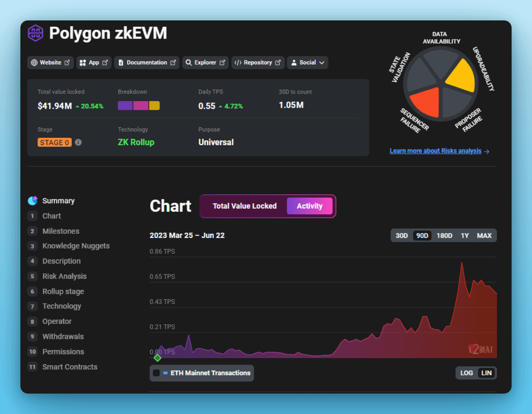Image resolution: width=532 pixels, height=414 pixels.
Task: Go to the Operator section
Action: tap(57, 321)
